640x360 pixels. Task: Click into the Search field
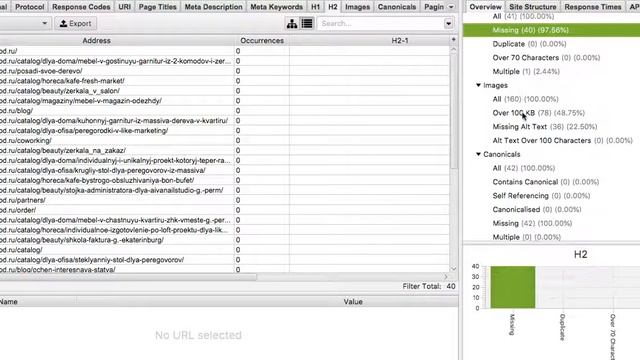(380, 24)
